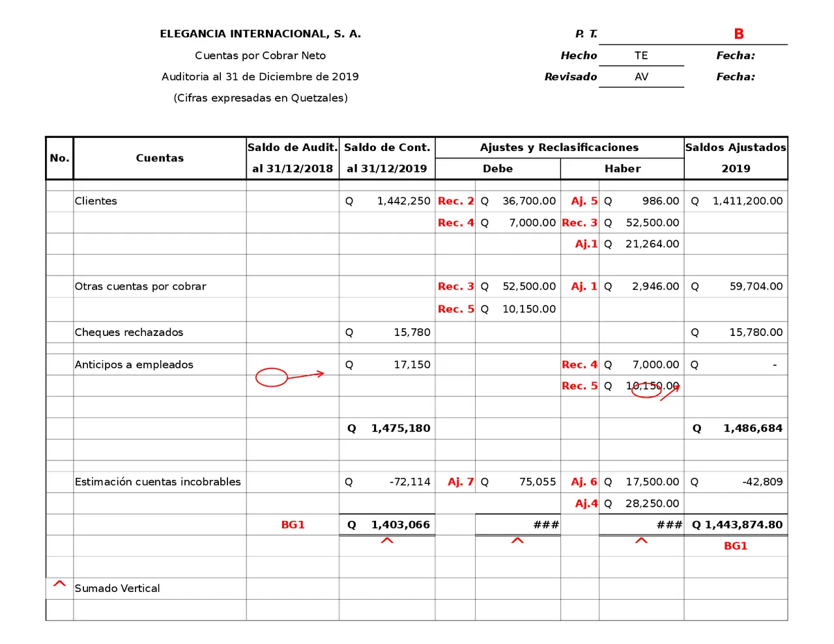Click 'Auditoria al 31 de Diciembre de 2019'
This screenshot has width=834, height=644.
[x=261, y=77]
